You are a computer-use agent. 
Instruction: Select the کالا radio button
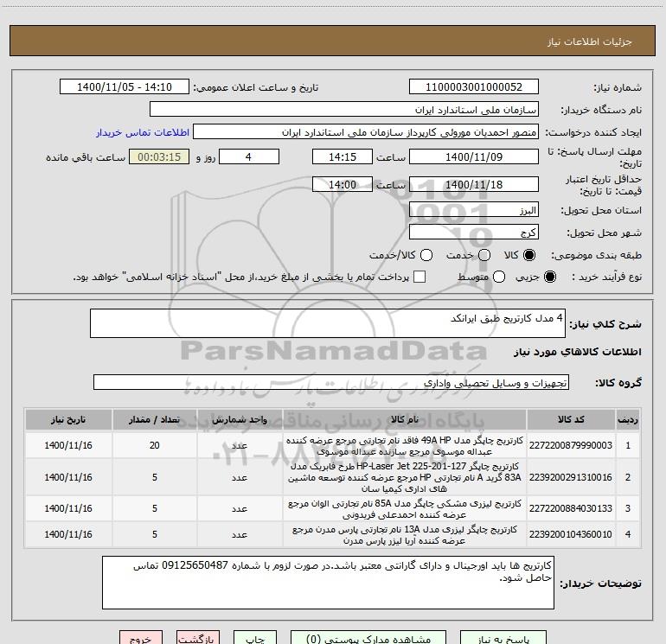point(528,255)
